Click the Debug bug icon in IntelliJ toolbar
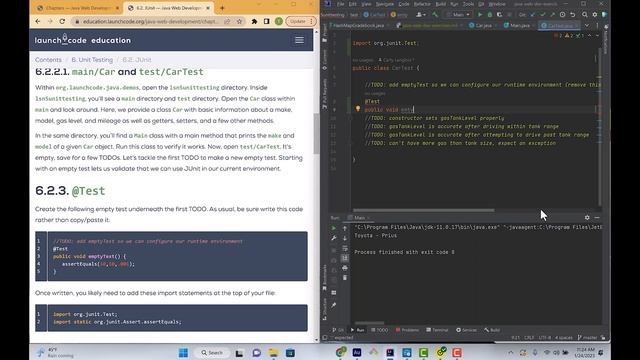Screen dimensions: 640x360 [490, 15]
